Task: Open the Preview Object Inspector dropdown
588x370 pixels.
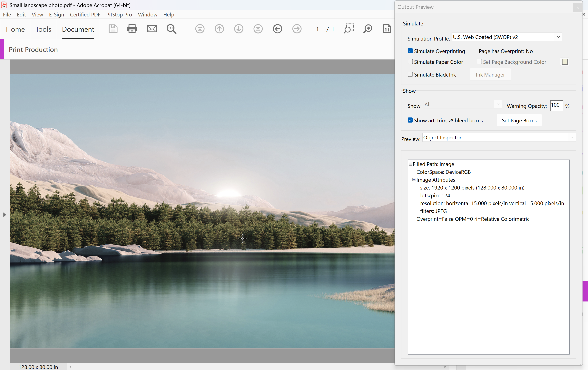Action: (x=499, y=138)
